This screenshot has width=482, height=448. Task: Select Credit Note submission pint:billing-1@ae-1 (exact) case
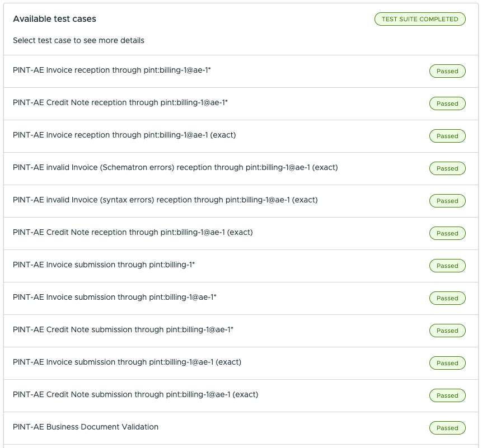[x=241, y=396]
